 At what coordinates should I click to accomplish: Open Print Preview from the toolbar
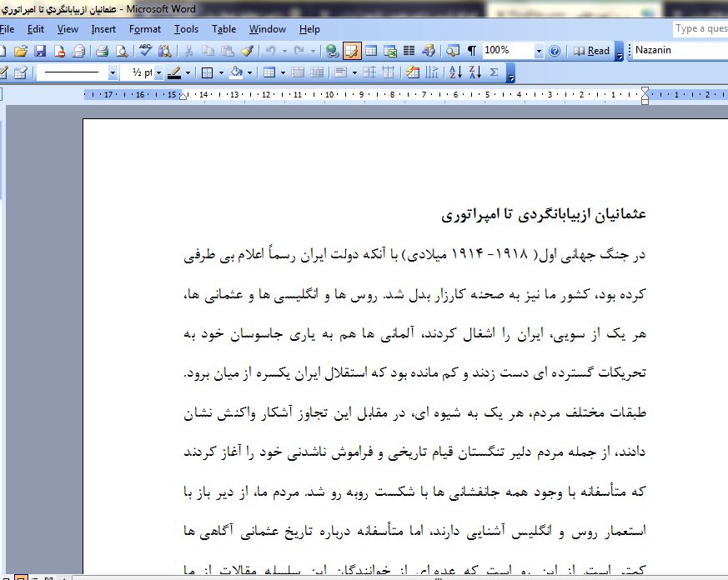122,51
